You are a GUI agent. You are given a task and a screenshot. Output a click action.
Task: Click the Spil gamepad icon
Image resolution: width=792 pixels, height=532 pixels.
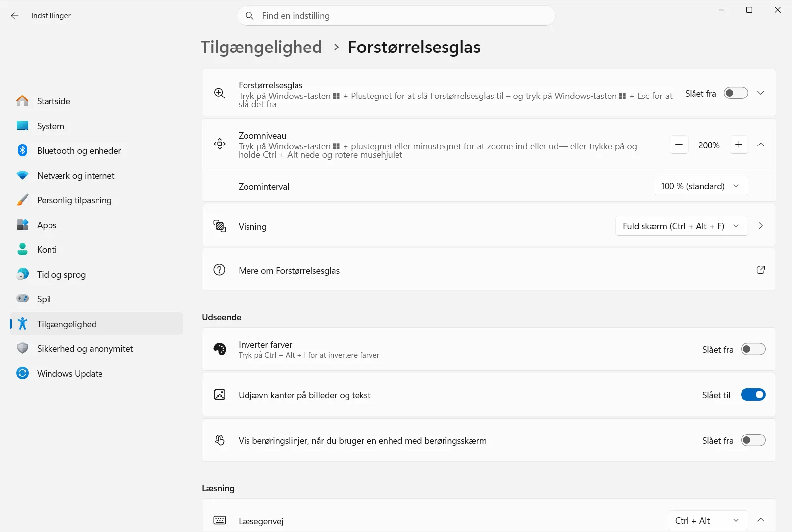point(22,298)
